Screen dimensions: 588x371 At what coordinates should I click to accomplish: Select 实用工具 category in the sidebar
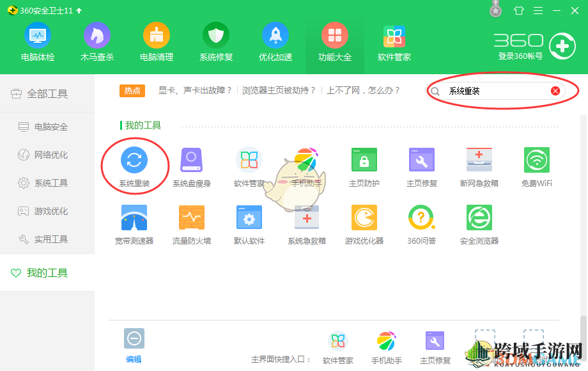pos(47,239)
